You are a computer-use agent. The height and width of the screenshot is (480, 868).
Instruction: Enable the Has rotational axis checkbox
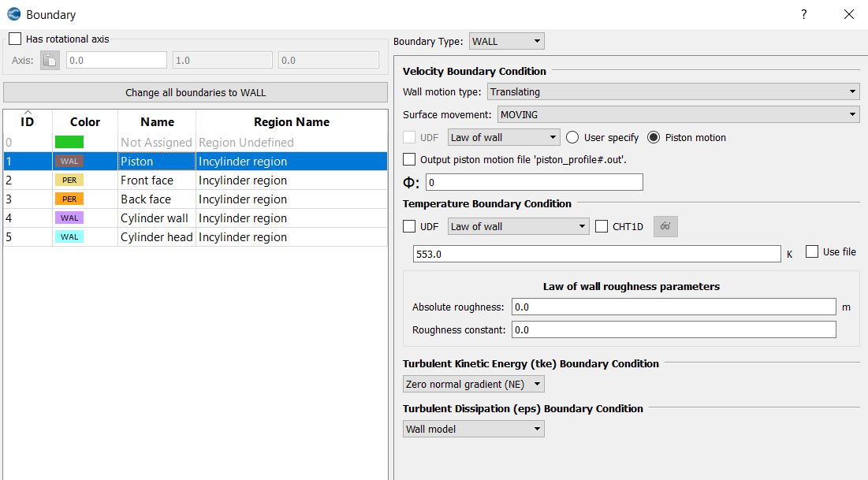15,39
